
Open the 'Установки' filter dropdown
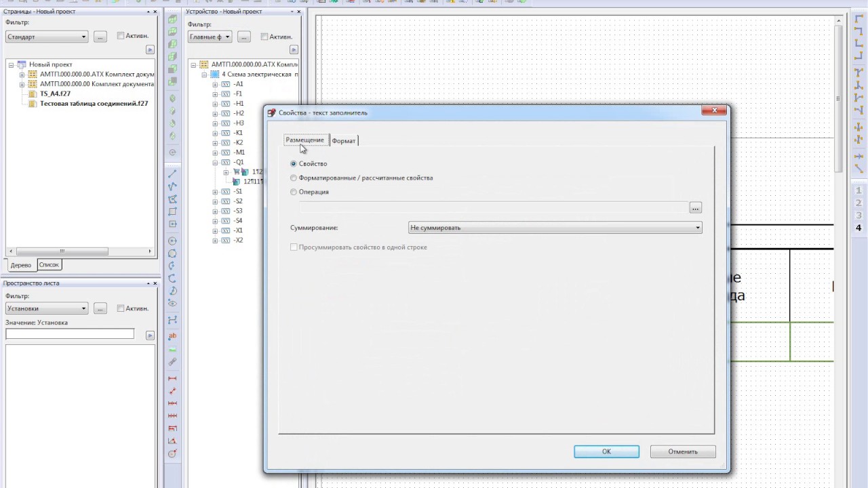pyautogui.click(x=47, y=308)
